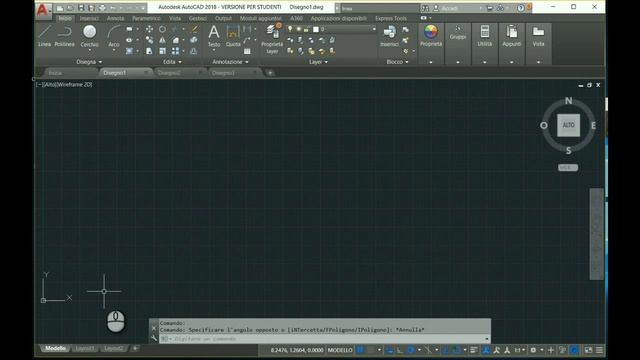Open the Output ribbon tab
Viewport: 640px width, 360px height.
223,18
